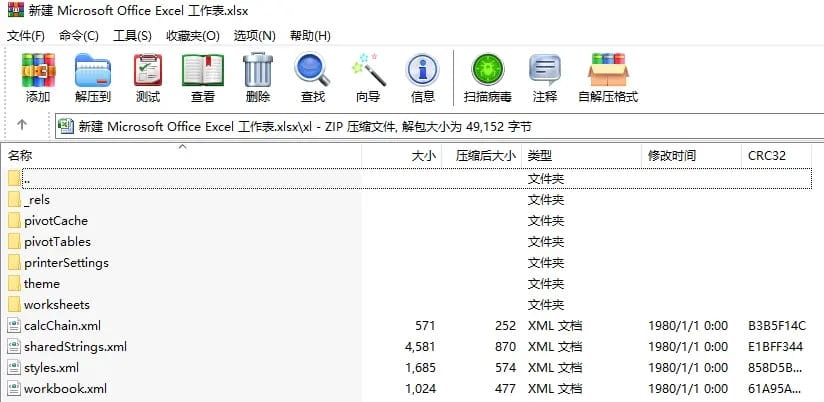Open the 查看 (View) toolbar icon
Image resolution: width=824 pixels, height=402 pixels.
[203, 78]
